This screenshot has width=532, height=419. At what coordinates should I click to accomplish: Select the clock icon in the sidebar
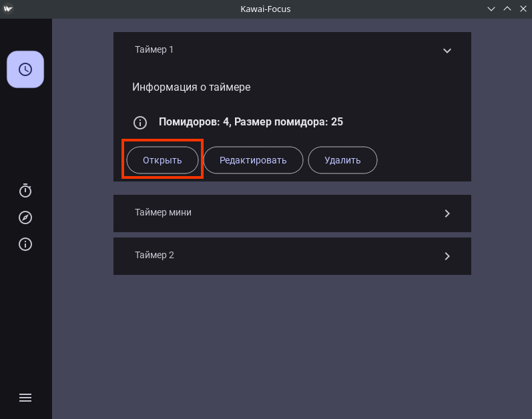pyautogui.click(x=25, y=69)
